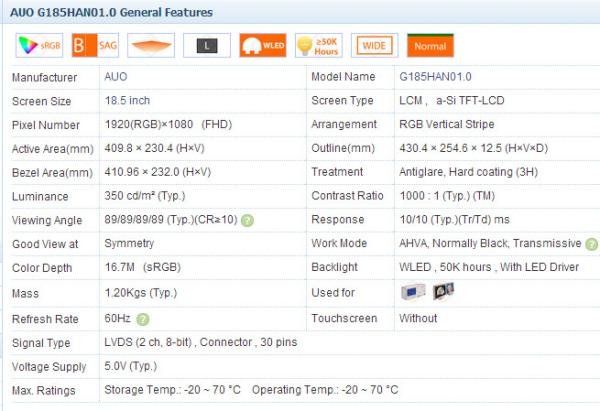Click the Antiglare, Hard coating (3H) value
Image resolution: width=600 pixels, height=411 pixels.
[468, 172]
